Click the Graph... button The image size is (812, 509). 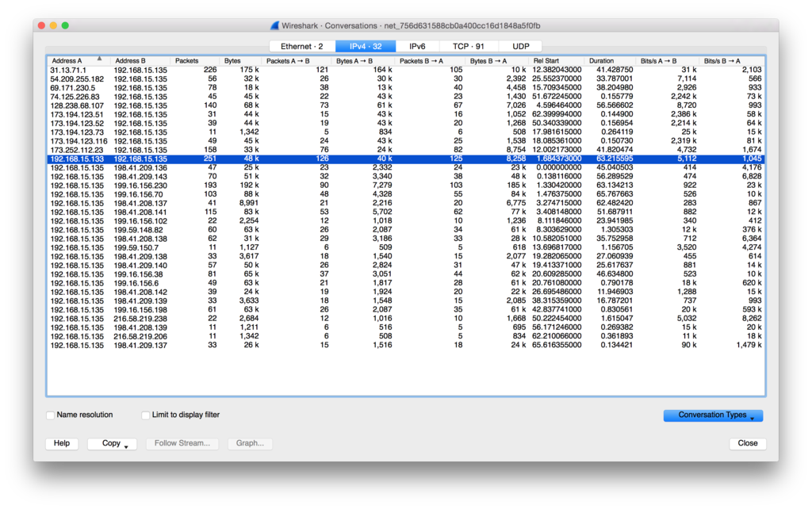point(250,443)
